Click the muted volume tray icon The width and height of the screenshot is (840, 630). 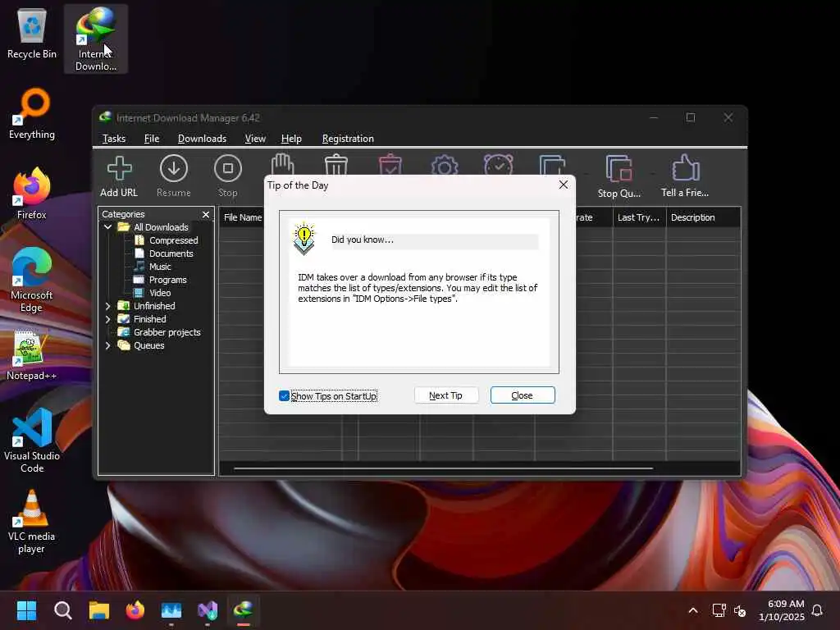coord(740,610)
